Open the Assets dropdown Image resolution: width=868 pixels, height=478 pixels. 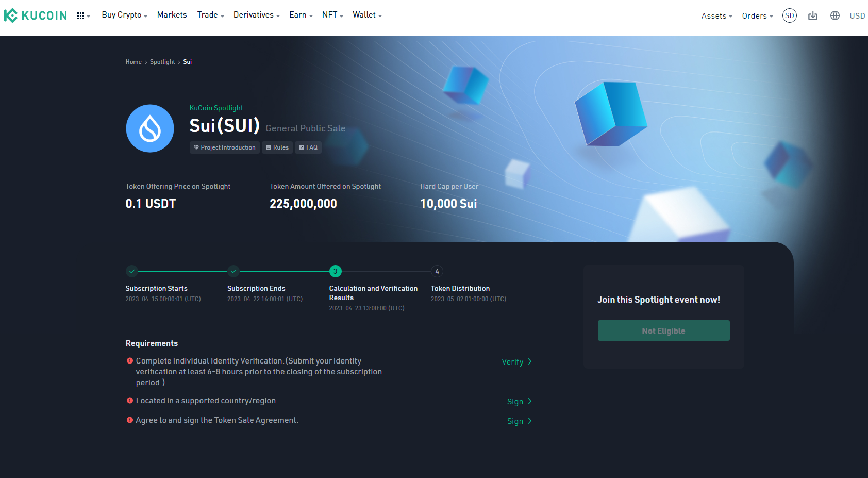716,16
